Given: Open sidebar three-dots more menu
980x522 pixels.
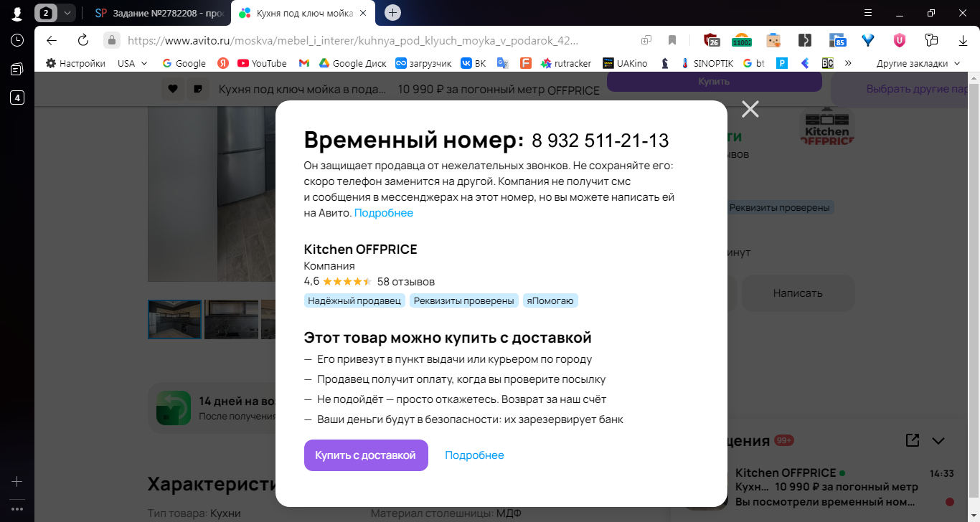Looking at the screenshot, I should [x=17, y=509].
